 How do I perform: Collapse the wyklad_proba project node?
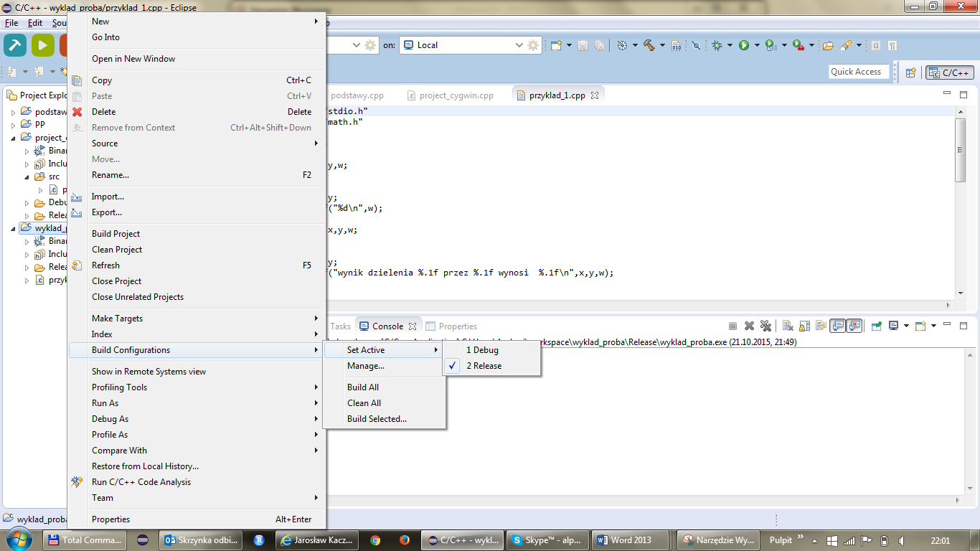click(13, 228)
